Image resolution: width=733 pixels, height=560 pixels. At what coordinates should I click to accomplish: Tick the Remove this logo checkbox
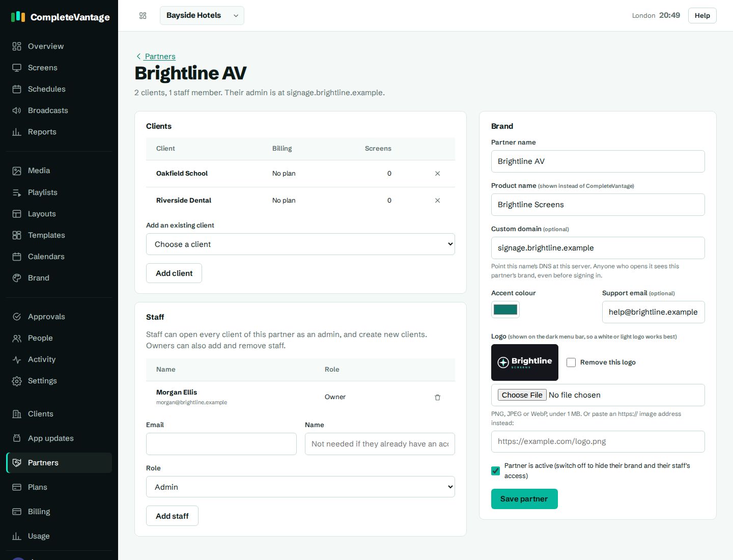571,362
